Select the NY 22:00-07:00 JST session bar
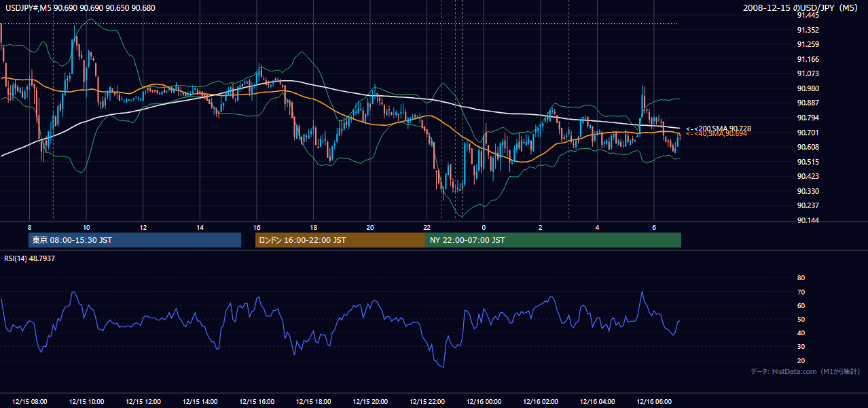The width and height of the screenshot is (868, 408). click(554, 240)
